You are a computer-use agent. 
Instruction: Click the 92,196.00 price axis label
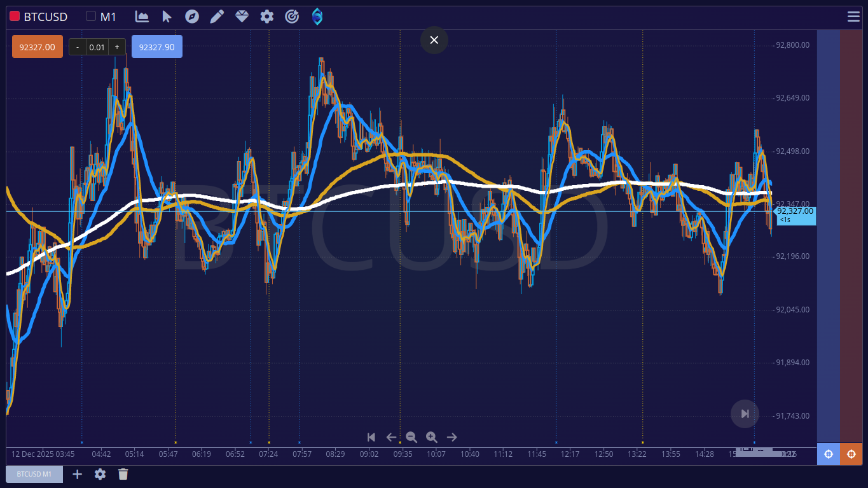point(792,256)
